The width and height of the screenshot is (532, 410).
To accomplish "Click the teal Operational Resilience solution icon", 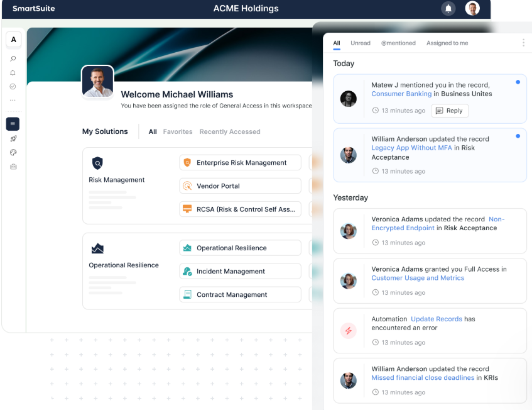I will (x=187, y=248).
